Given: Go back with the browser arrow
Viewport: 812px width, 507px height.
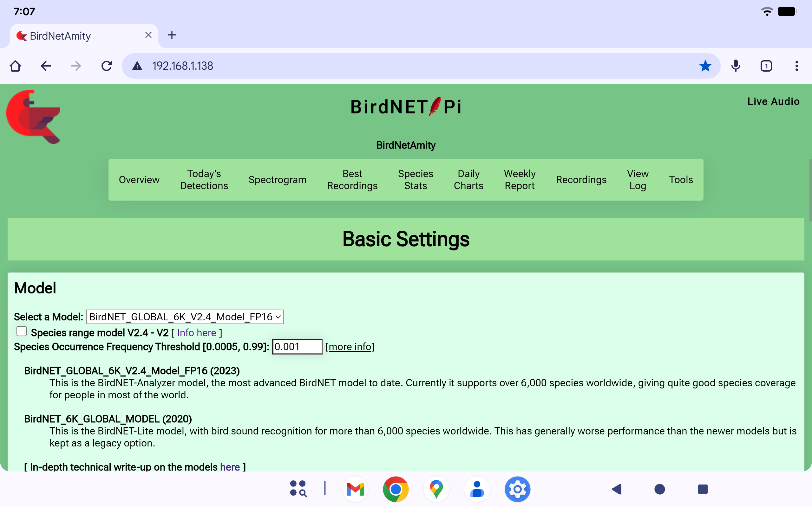Looking at the screenshot, I should coord(46,66).
